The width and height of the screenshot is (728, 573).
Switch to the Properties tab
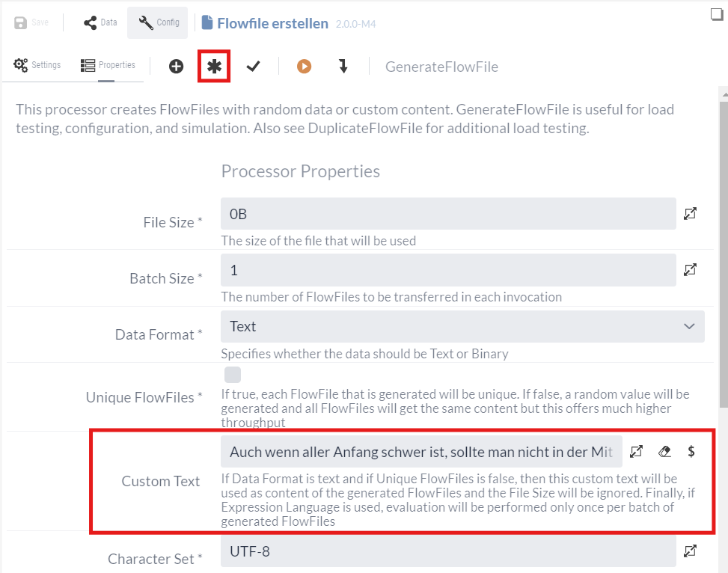pyautogui.click(x=108, y=65)
